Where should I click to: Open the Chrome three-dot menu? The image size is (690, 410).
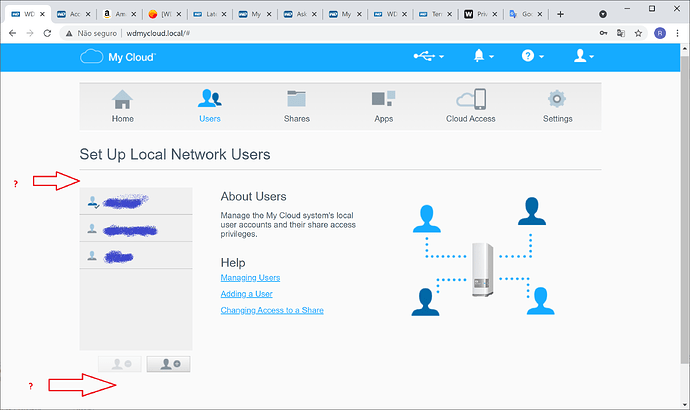coord(678,33)
